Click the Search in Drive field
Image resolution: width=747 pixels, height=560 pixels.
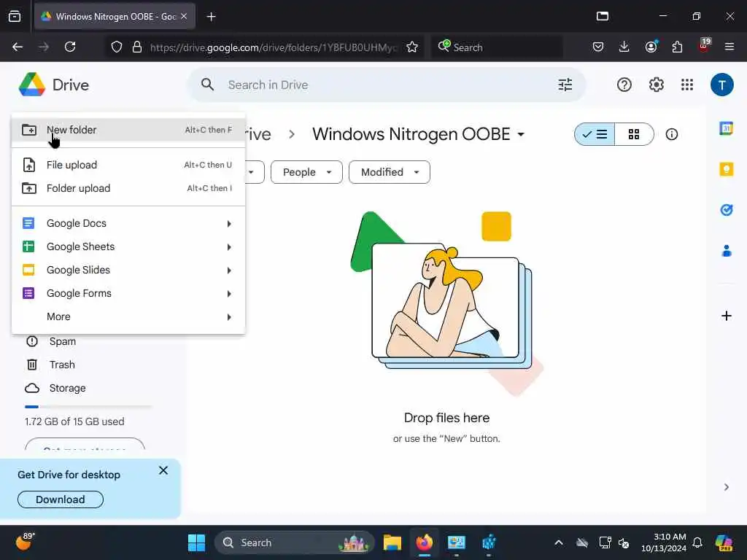click(x=386, y=85)
